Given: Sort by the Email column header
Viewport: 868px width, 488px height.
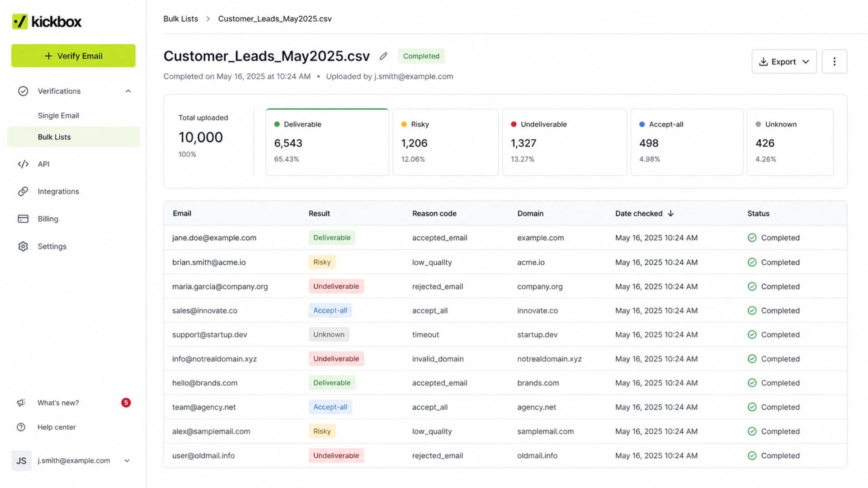Looking at the screenshot, I should (182, 213).
